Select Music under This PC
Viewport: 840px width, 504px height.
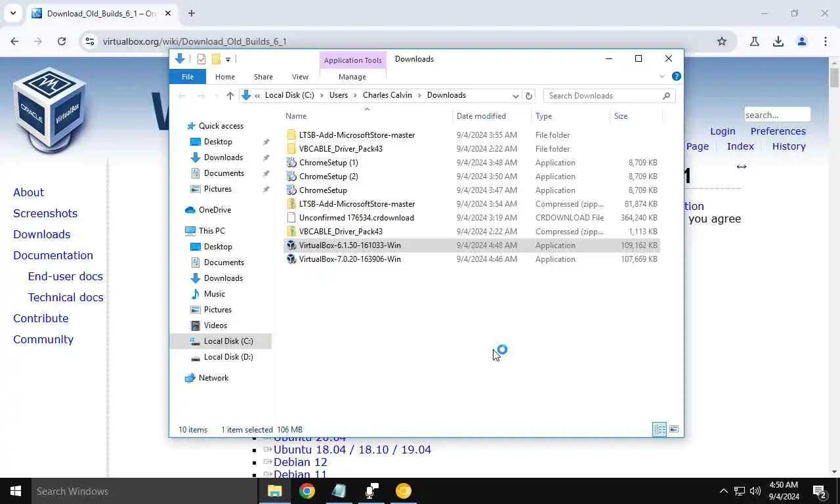click(214, 294)
